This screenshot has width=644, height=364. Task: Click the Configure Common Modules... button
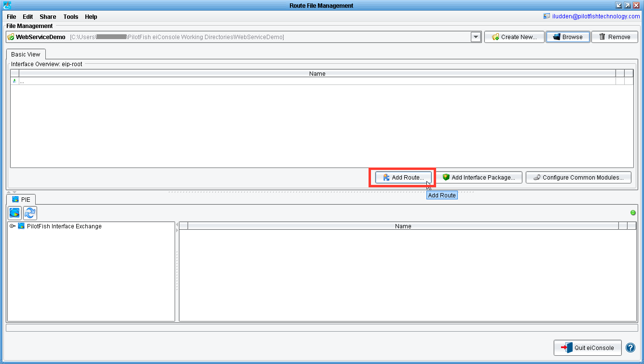(x=578, y=177)
